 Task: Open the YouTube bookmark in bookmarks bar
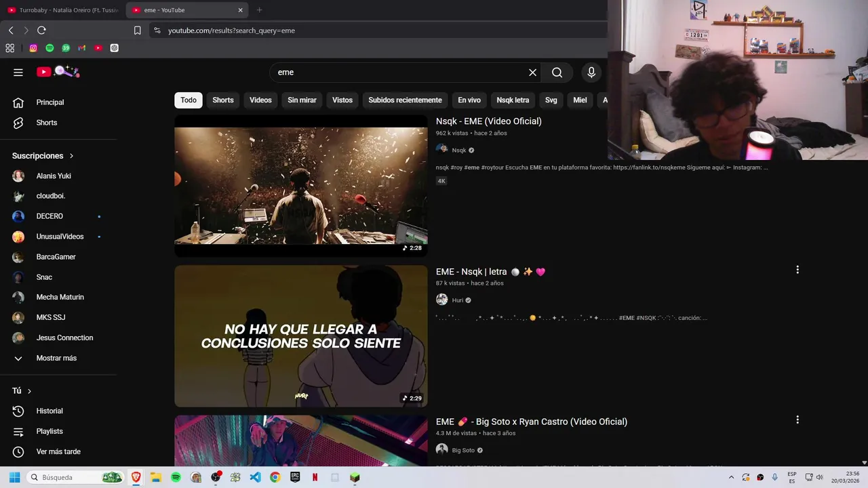[98, 48]
